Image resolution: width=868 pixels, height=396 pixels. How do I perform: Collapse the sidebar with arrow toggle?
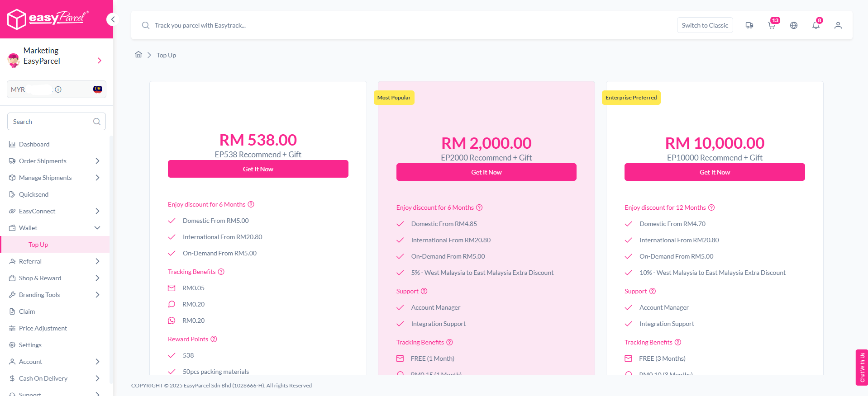(113, 19)
